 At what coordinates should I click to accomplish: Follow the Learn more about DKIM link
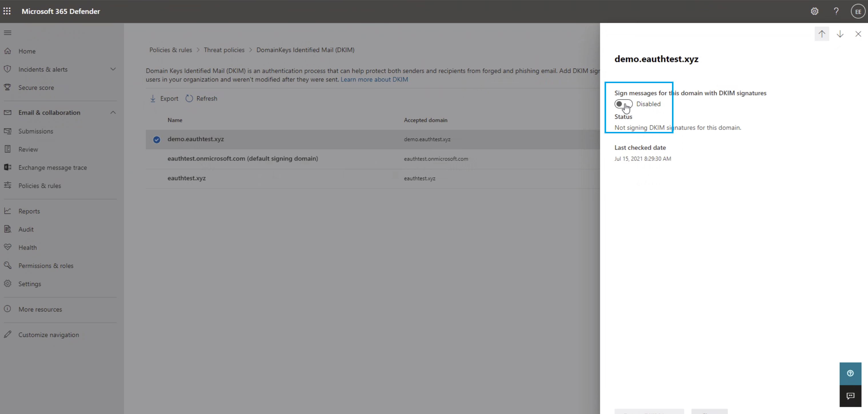(374, 79)
